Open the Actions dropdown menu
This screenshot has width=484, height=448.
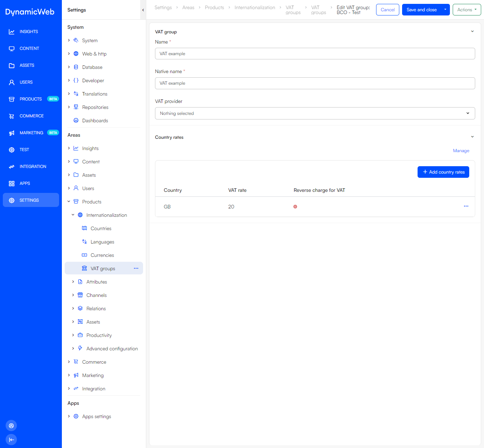coord(467,9)
